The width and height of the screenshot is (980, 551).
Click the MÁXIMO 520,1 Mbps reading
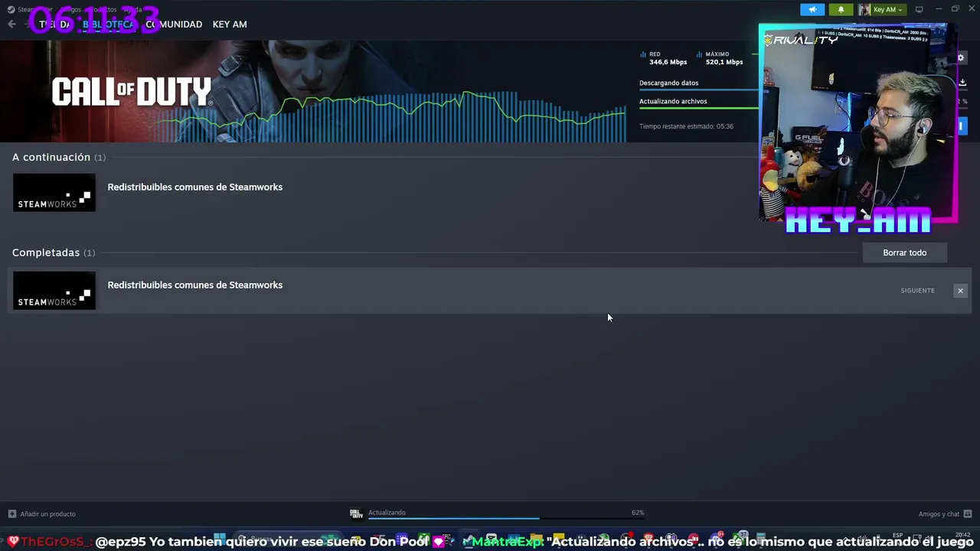tap(724, 58)
